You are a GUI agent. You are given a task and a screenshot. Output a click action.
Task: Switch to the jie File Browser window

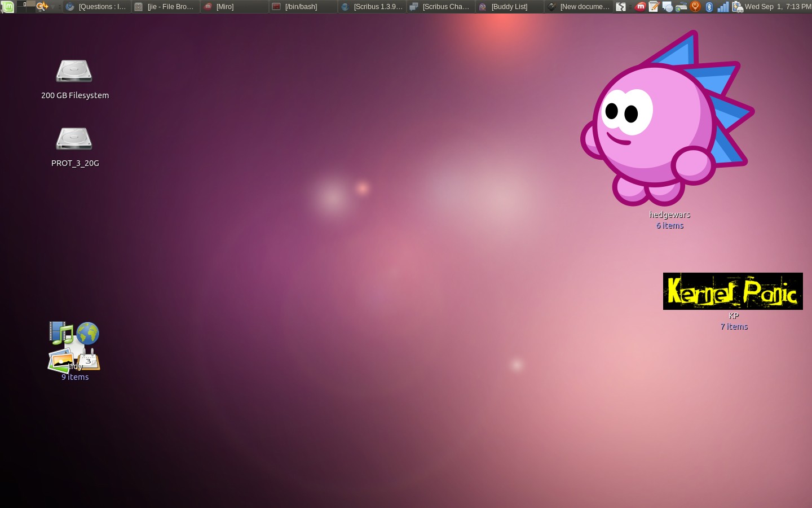tap(165, 7)
